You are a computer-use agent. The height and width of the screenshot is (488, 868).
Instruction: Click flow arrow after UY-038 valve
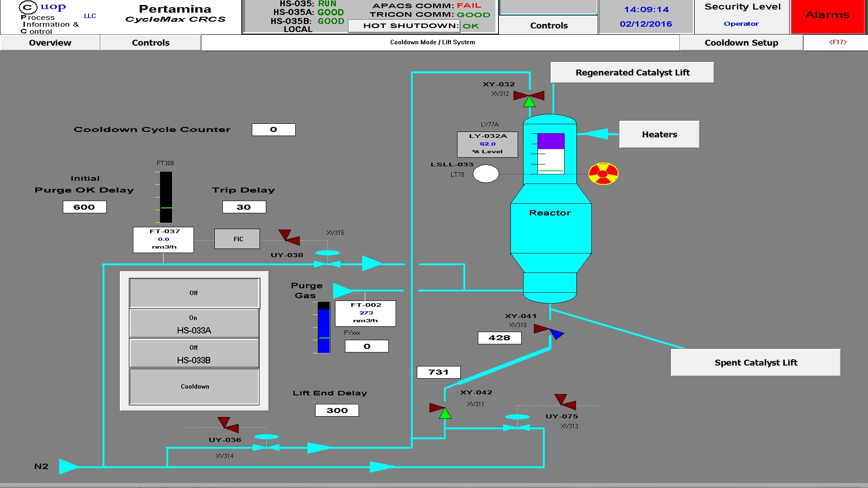tap(373, 263)
